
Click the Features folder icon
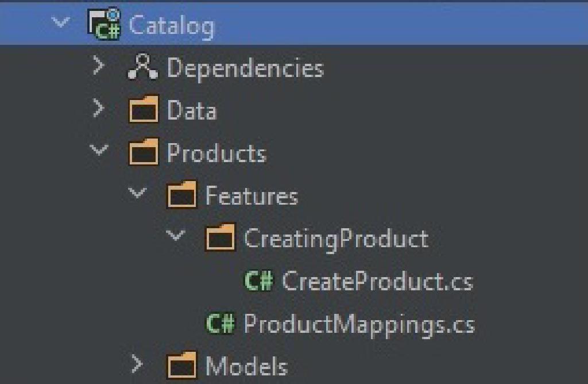tap(181, 196)
